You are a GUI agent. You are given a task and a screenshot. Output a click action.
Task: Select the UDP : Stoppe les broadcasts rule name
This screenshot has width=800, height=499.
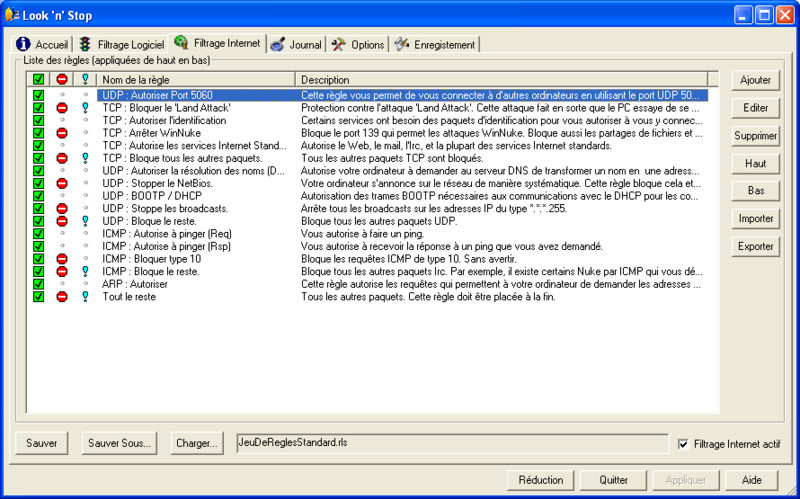tap(165, 209)
